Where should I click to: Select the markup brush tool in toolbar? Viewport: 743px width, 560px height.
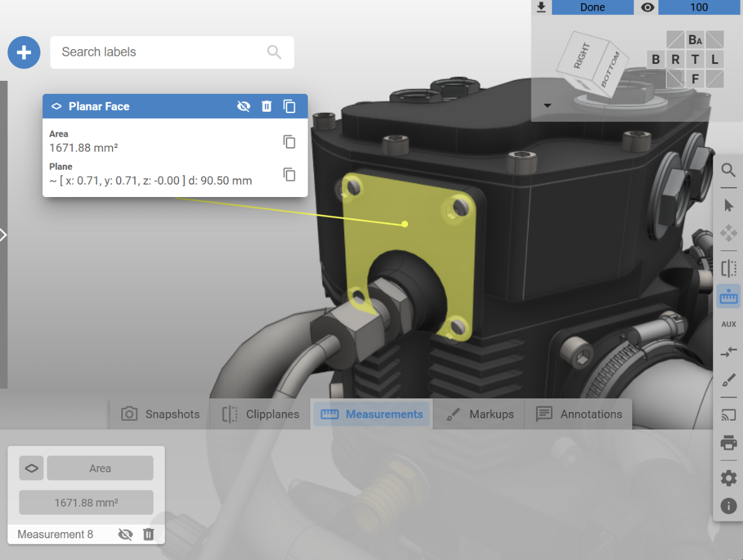click(x=728, y=380)
